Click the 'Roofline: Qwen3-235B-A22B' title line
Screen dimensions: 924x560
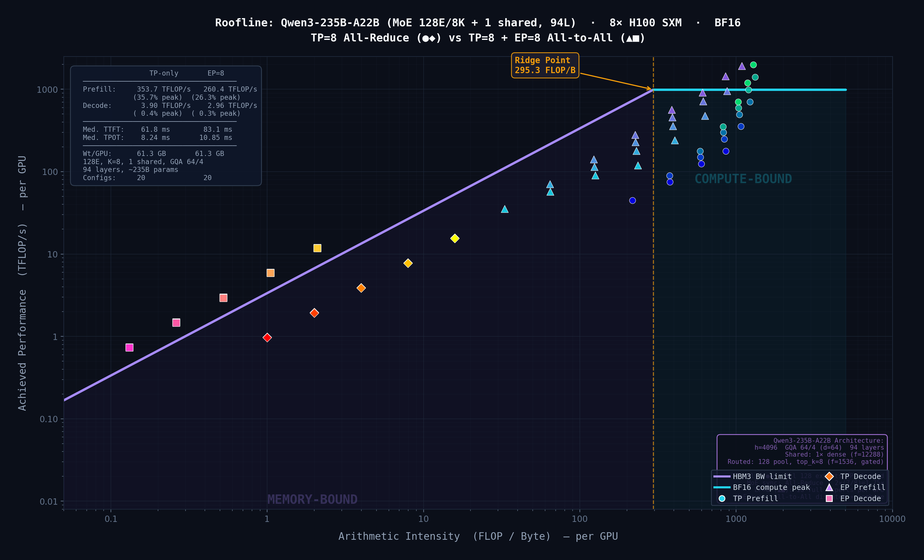tap(478, 23)
